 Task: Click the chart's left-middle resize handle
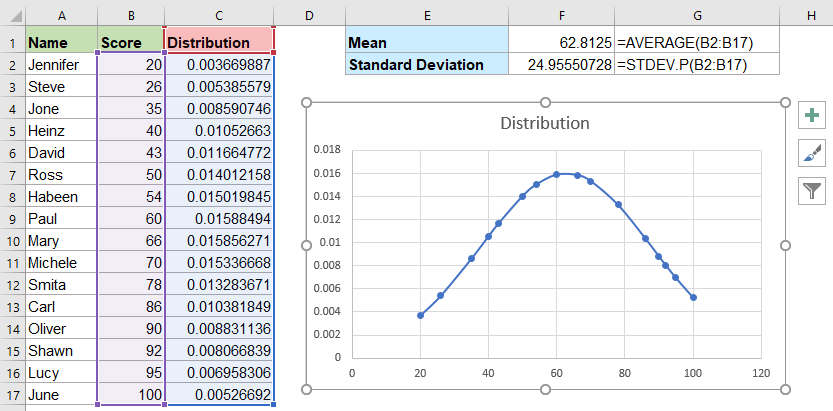click(x=307, y=245)
